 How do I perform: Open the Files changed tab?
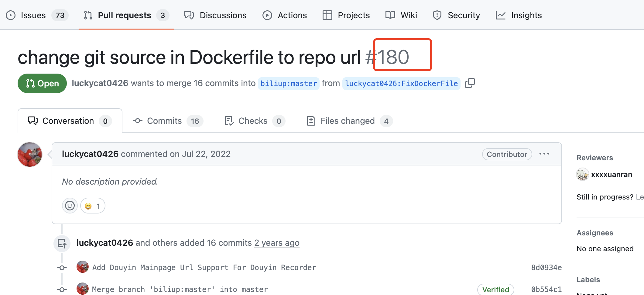tap(348, 121)
